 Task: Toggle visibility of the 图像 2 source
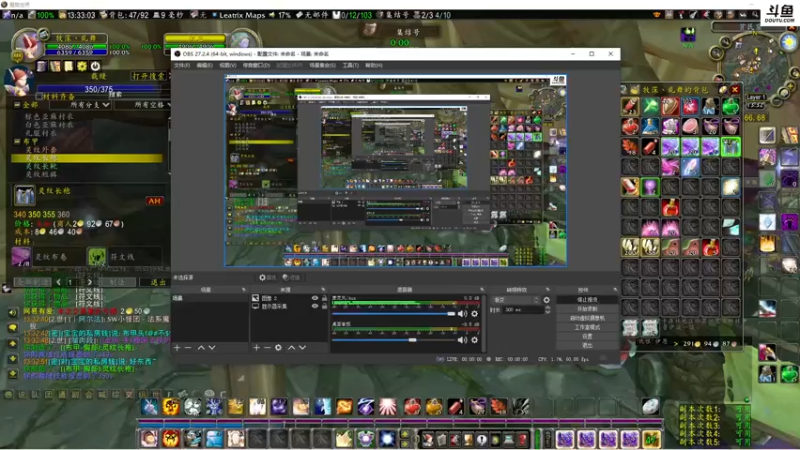pos(315,298)
